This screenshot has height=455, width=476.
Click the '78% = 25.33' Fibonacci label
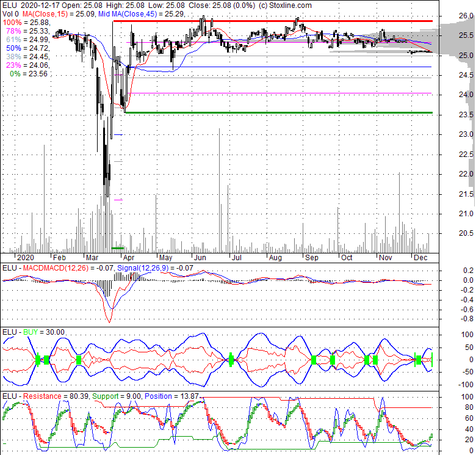click(x=28, y=31)
